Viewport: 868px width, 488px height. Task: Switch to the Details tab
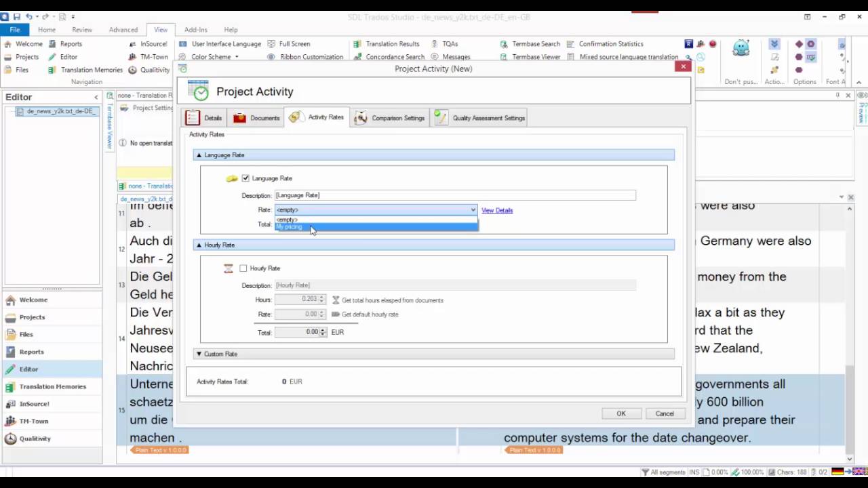pyautogui.click(x=203, y=118)
